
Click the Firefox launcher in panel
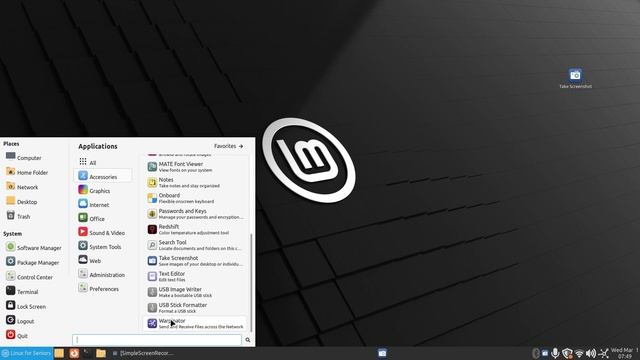pyautogui.click(x=74, y=353)
